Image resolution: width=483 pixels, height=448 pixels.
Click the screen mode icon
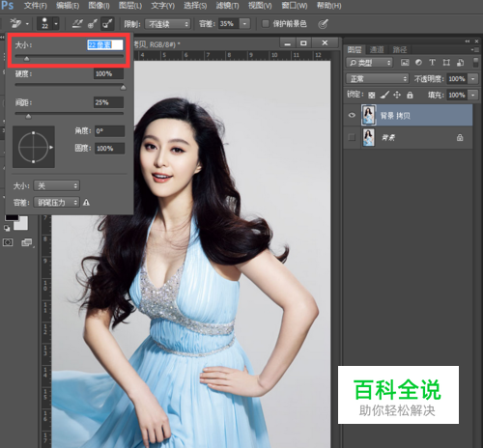pyautogui.click(x=27, y=242)
